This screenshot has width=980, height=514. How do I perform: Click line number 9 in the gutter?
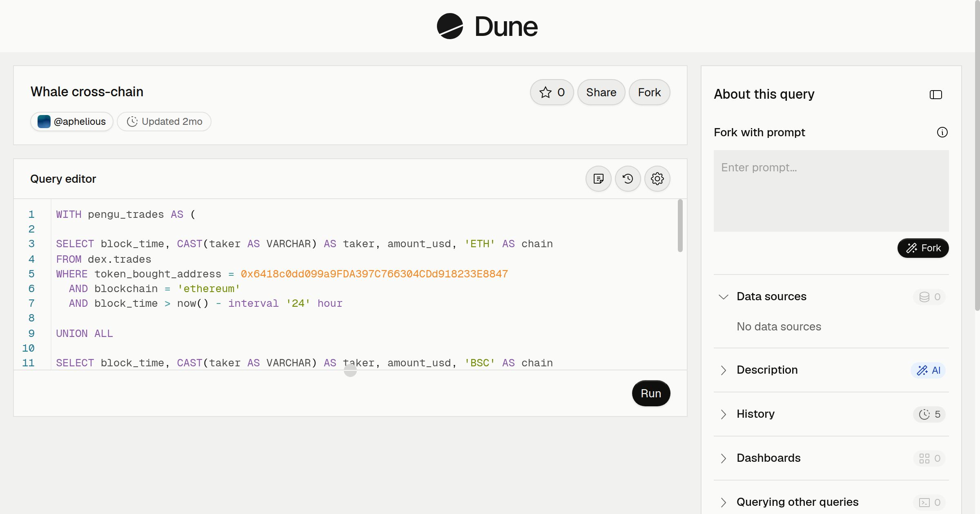[x=31, y=333]
